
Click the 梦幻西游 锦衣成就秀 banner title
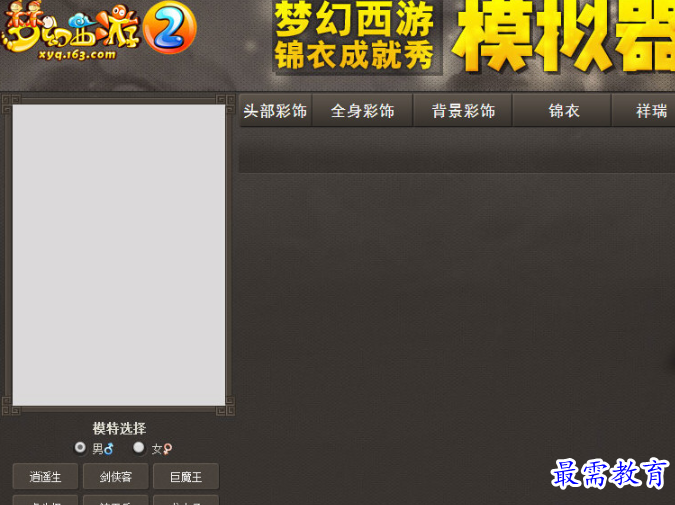pos(354,37)
